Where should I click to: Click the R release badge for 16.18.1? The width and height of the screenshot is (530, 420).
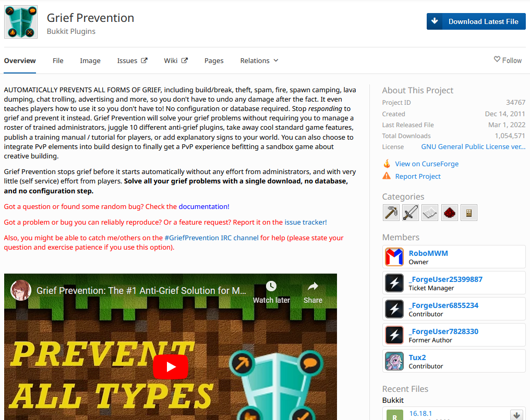pos(395,415)
